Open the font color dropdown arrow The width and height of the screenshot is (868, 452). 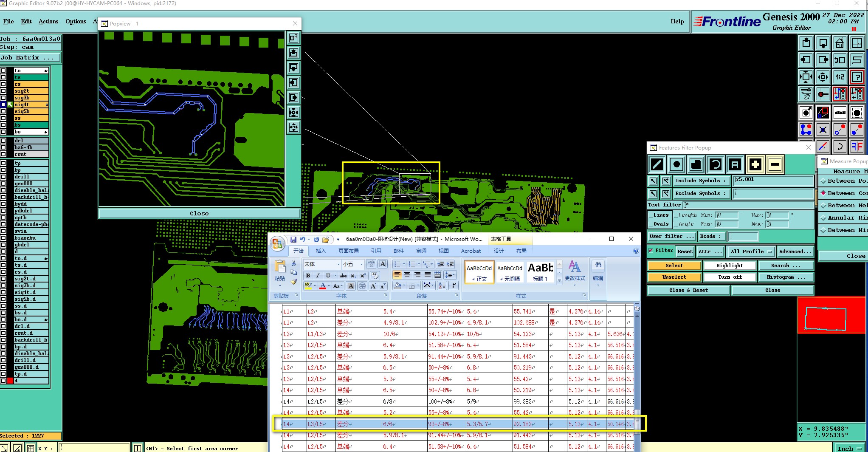329,286
